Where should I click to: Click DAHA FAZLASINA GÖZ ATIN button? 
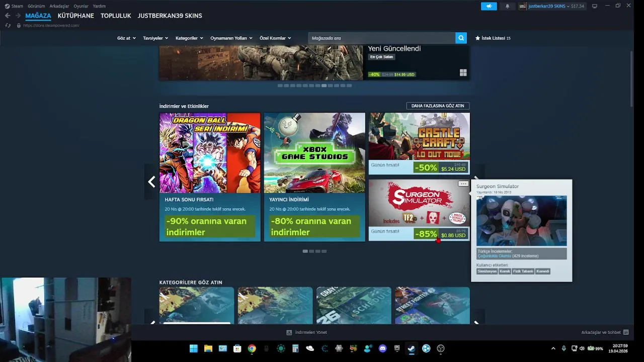[438, 106]
